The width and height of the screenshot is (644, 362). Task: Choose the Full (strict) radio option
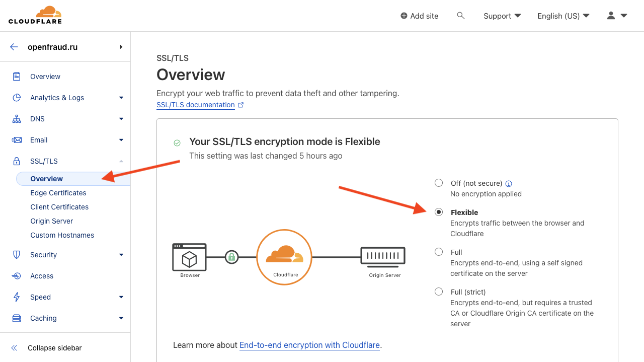[439, 292]
